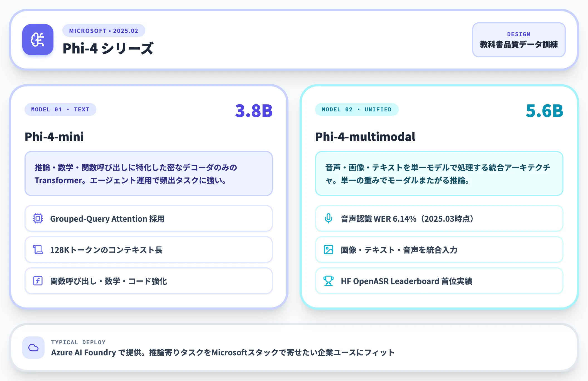
Task: Open the DESIGN 教科書品質データ訓練 box
Action: (x=519, y=40)
